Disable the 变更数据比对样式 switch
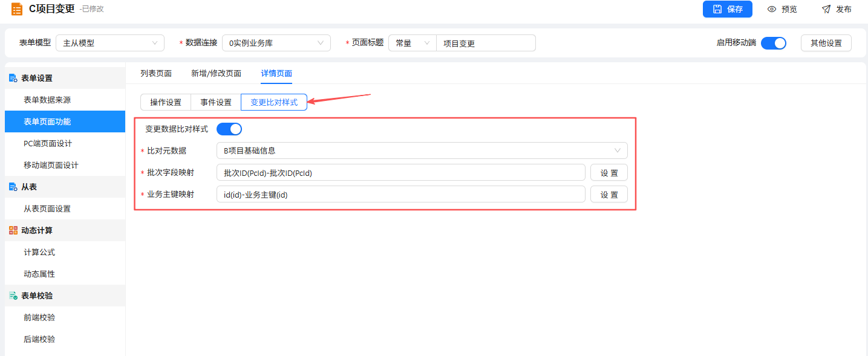Viewport: 868px width, 356px height. (229, 129)
